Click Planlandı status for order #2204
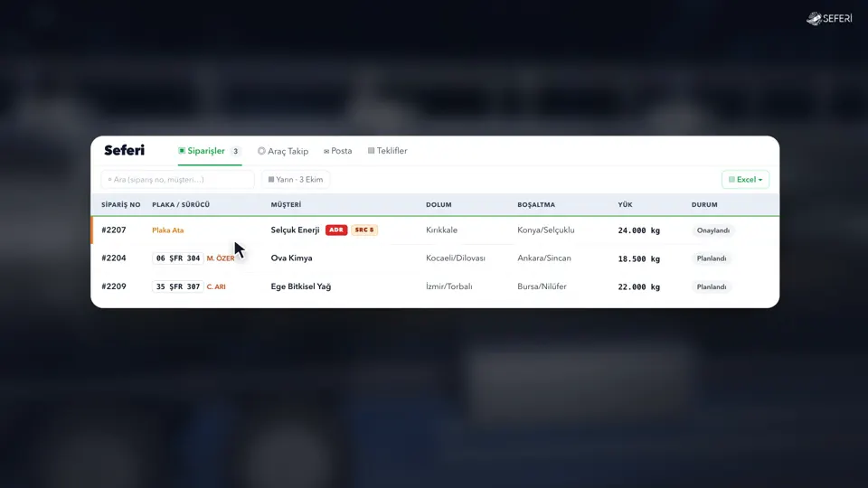868x488 pixels. 712,258
